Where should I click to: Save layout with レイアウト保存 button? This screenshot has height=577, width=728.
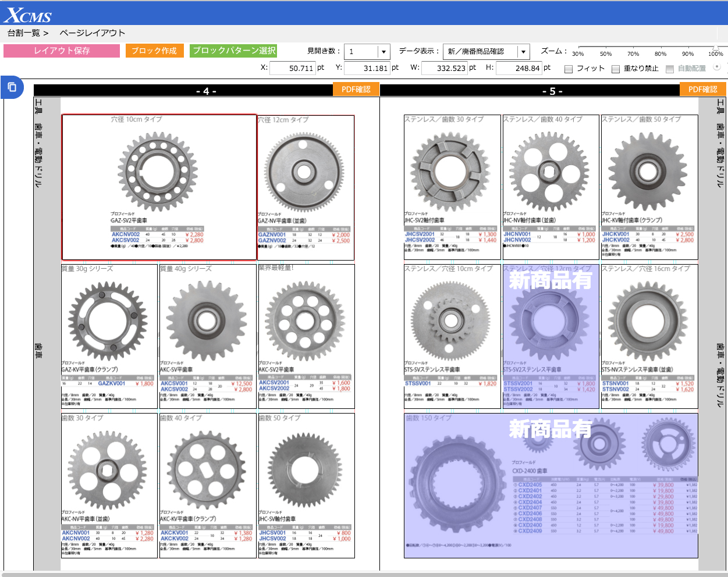coord(62,51)
